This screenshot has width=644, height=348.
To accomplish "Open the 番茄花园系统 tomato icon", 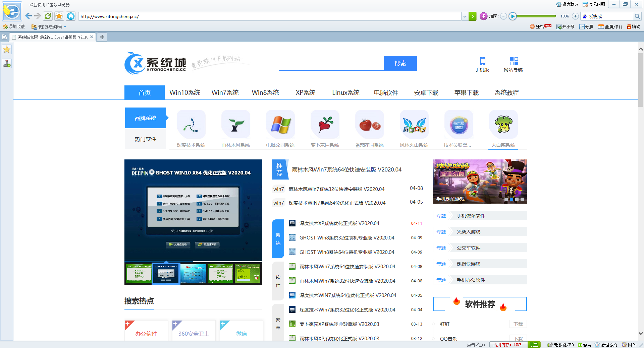I will pos(369,124).
